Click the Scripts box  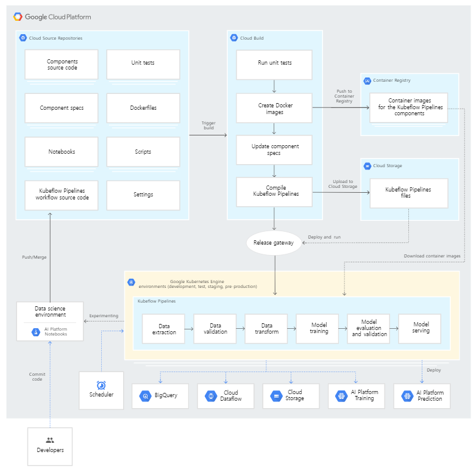(x=143, y=152)
